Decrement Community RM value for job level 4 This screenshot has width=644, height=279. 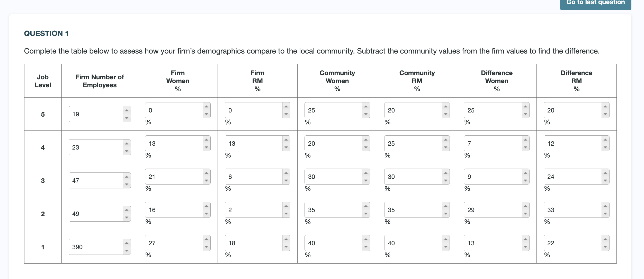click(x=445, y=147)
